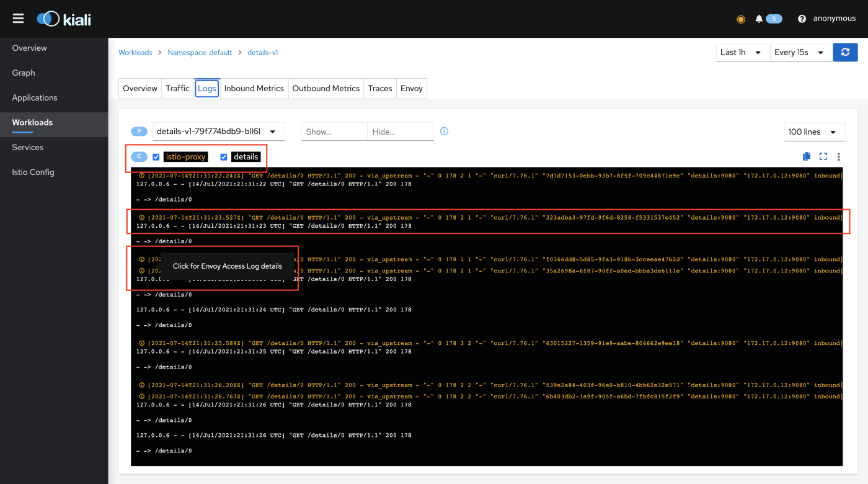Click the log line with ID 63015227-1359

(490, 343)
